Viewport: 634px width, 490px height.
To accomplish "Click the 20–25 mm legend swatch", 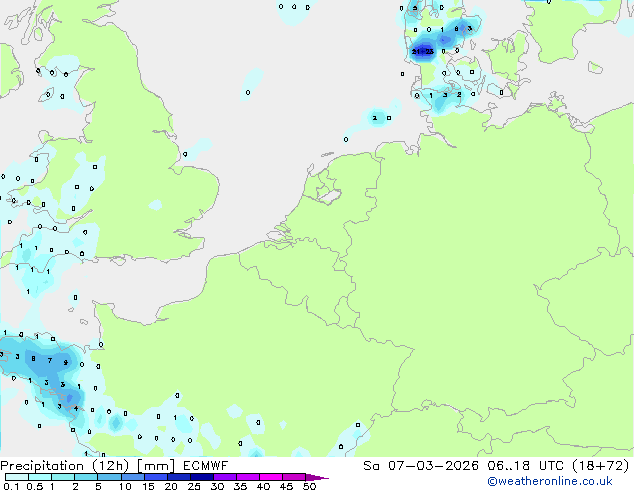I will click(x=179, y=477).
